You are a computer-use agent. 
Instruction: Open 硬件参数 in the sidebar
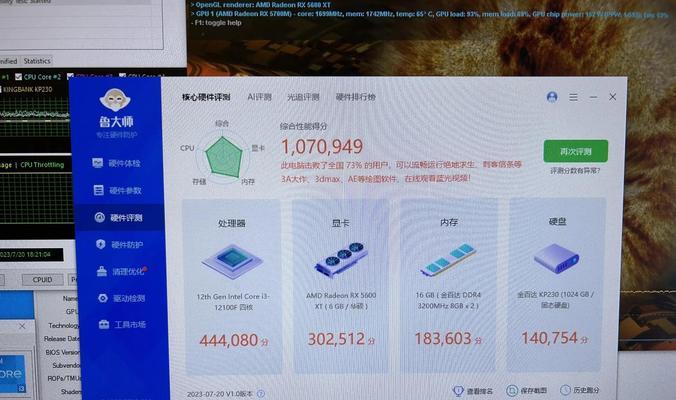[x=117, y=191]
